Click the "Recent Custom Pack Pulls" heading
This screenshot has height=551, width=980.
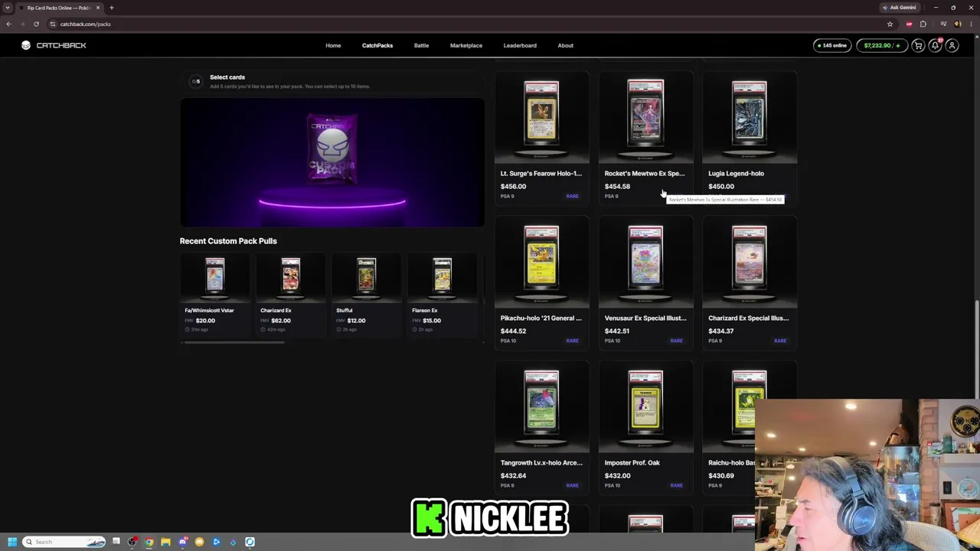pyautogui.click(x=228, y=241)
